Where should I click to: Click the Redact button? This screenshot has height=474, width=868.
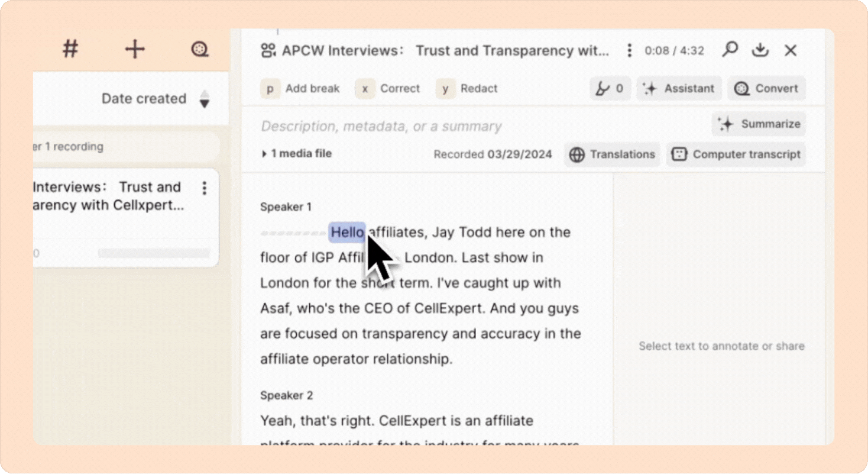pyautogui.click(x=467, y=89)
